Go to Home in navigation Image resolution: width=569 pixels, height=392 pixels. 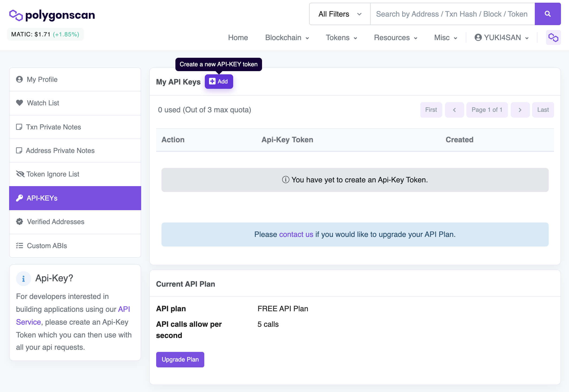pos(238,38)
